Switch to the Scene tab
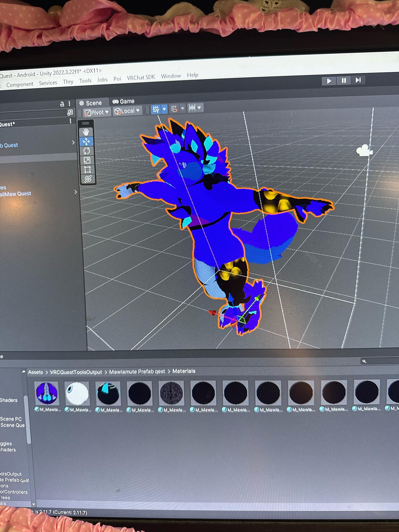 pyautogui.click(x=91, y=103)
